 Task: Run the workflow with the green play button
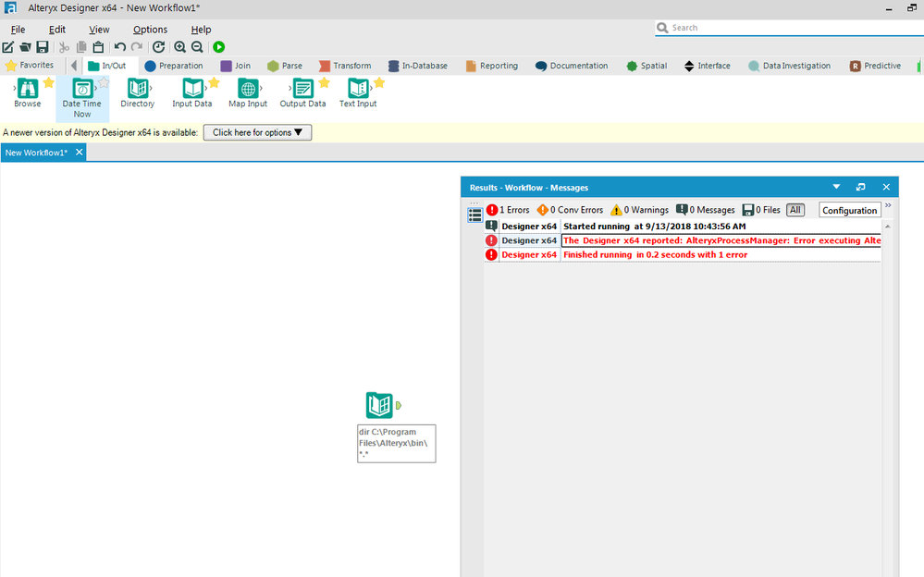(218, 47)
